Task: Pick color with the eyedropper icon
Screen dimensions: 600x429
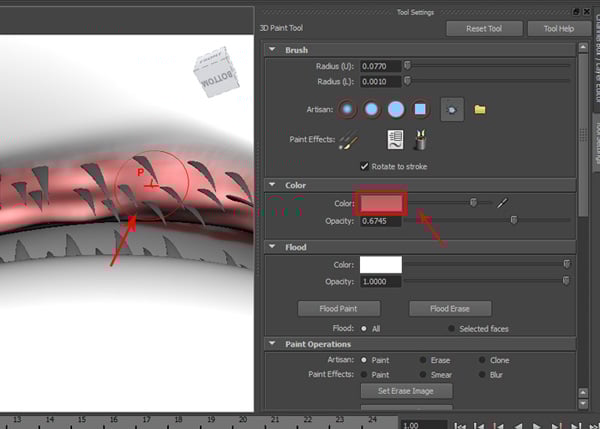Action: coord(502,203)
